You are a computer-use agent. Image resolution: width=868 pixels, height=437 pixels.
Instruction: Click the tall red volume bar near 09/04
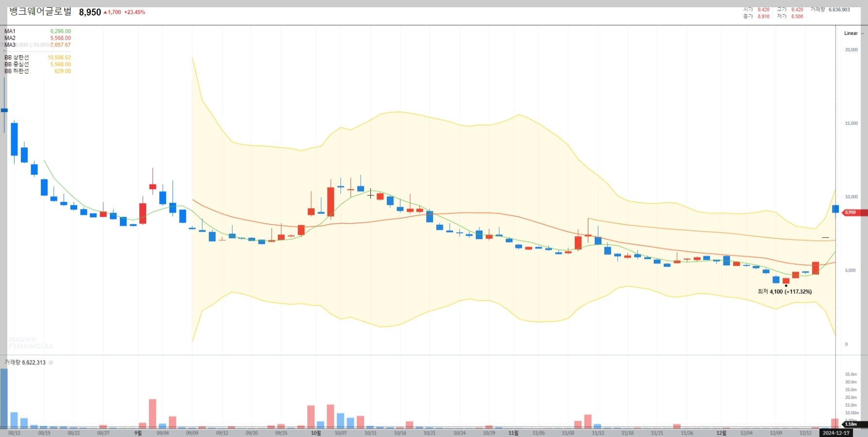(152, 413)
